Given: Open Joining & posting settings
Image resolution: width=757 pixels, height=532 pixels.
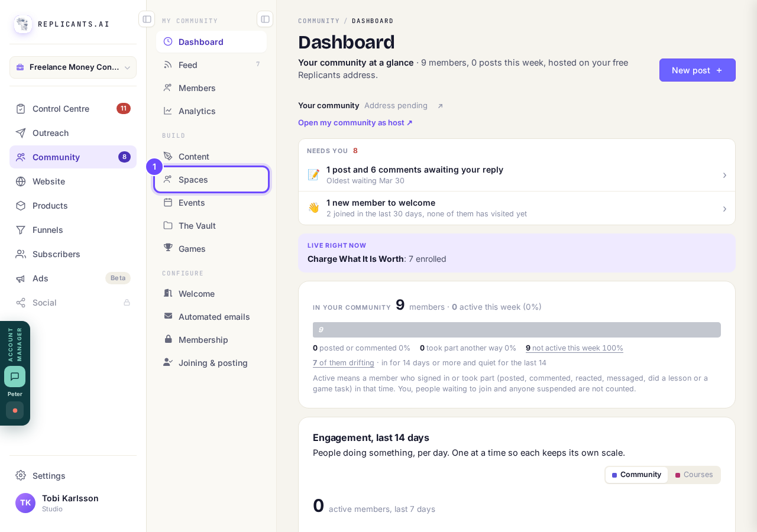Looking at the screenshot, I should pos(211,363).
